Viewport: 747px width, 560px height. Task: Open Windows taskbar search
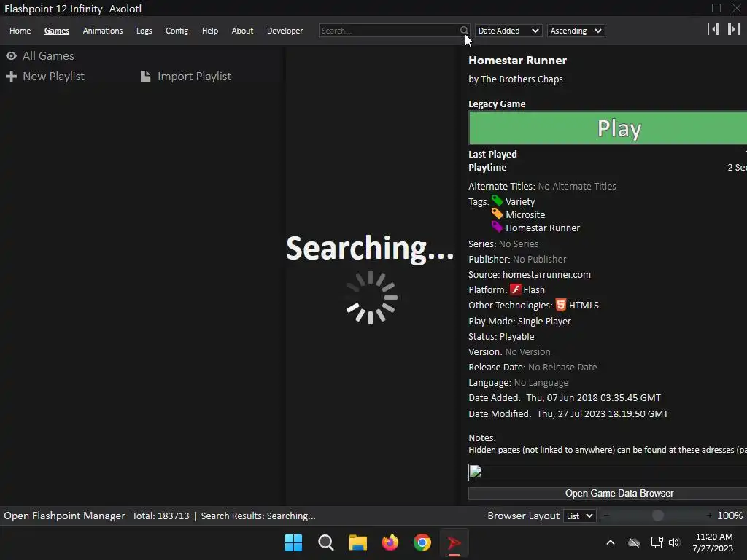coord(326,542)
